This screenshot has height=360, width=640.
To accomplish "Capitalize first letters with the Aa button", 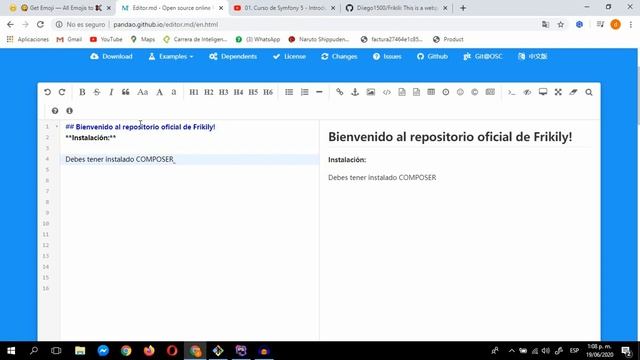I will tap(142, 92).
